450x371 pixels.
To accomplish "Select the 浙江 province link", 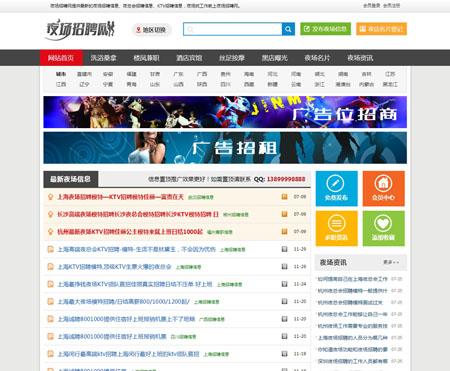I will point(319,84).
